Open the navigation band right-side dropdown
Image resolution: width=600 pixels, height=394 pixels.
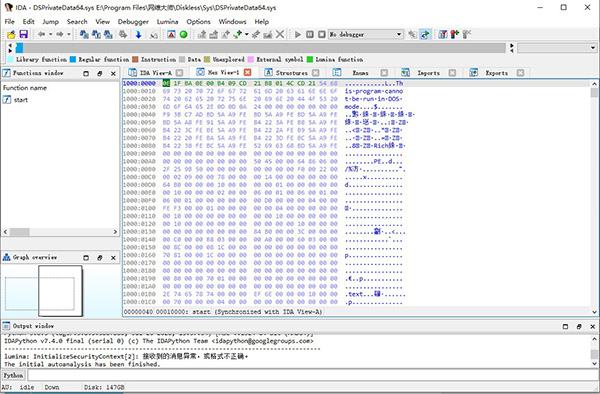557,48
